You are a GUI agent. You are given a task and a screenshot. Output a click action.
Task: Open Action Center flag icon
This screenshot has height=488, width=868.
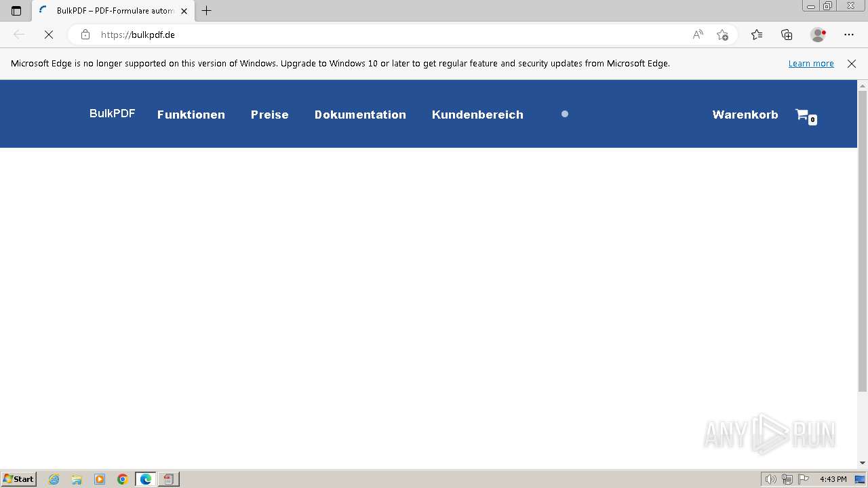click(x=804, y=479)
